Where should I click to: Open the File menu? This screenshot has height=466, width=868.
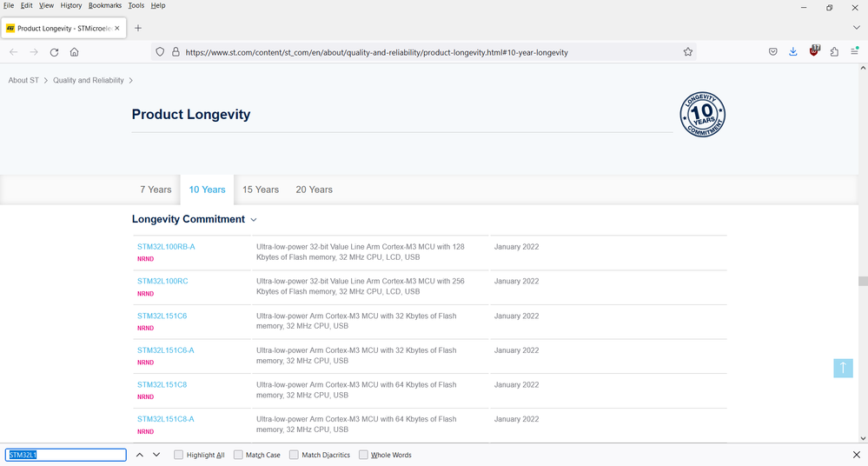click(x=9, y=5)
